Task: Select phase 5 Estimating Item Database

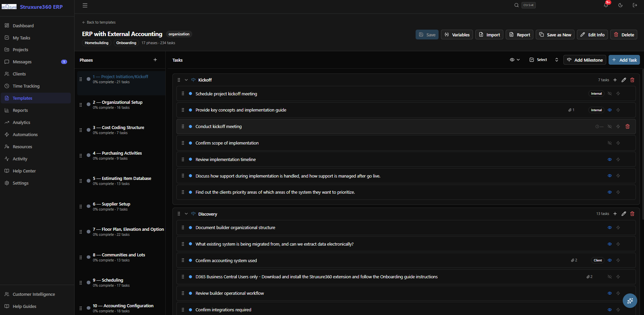Action: click(x=121, y=181)
